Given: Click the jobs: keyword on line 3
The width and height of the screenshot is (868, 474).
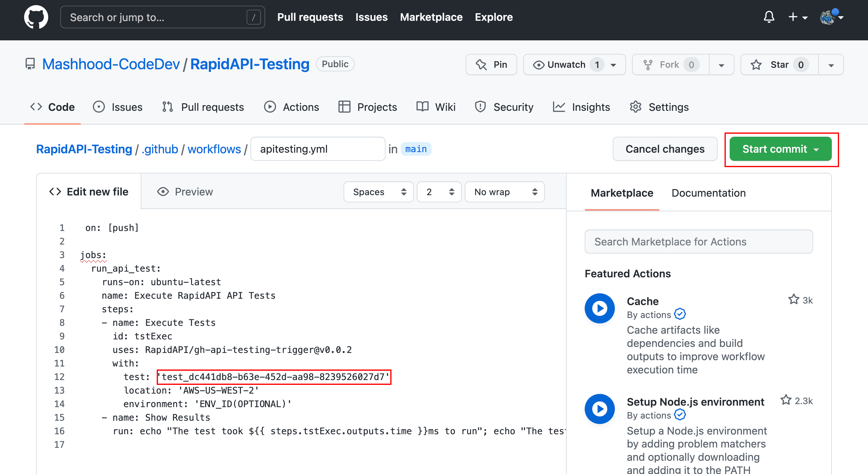Looking at the screenshot, I should point(93,255).
